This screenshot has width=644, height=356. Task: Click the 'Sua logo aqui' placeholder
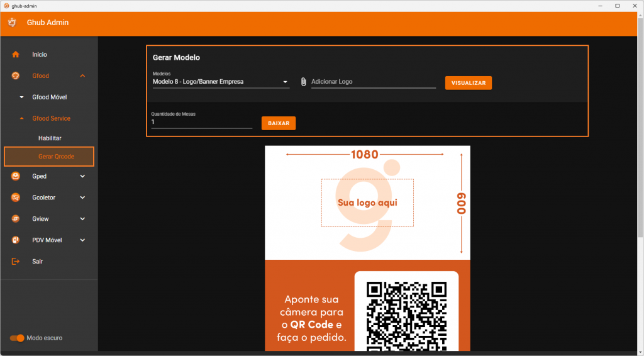pos(367,203)
